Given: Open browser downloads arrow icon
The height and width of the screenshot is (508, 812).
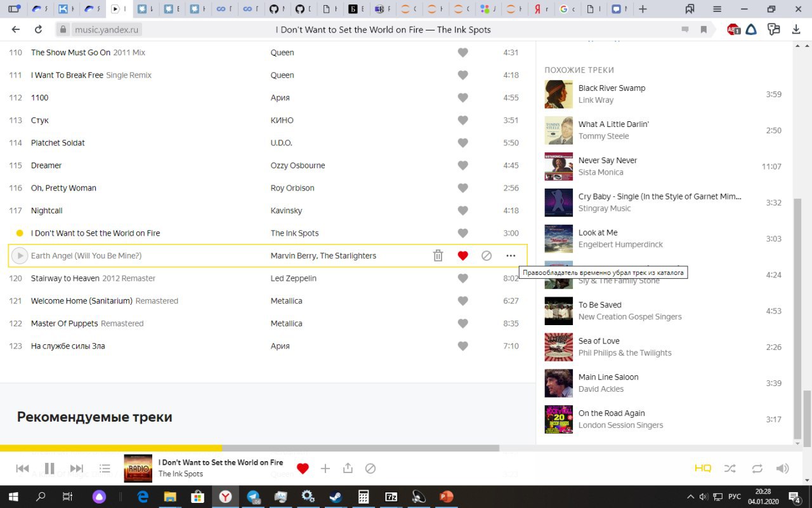Looking at the screenshot, I should click(x=796, y=29).
